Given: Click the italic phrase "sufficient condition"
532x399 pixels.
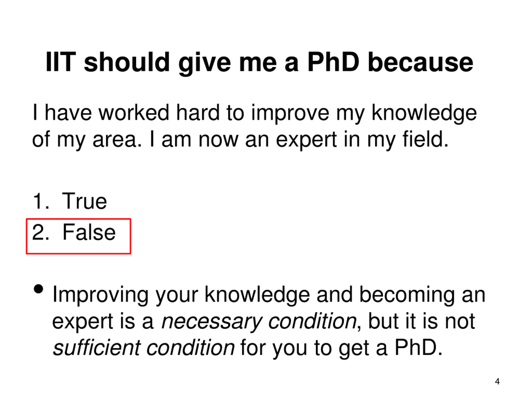Looking at the screenshot, I should coord(144,347).
